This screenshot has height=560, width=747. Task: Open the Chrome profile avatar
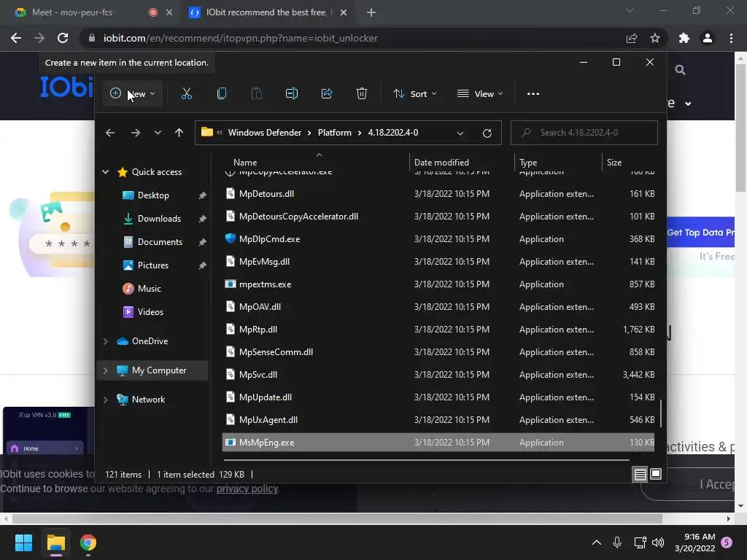708,38
